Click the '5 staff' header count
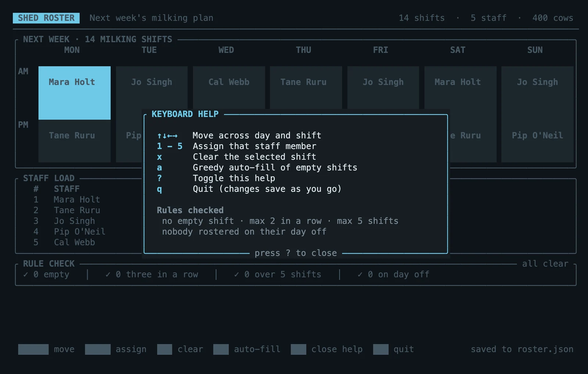The height and width of the screenshot is (374, 588). [489, 18]
